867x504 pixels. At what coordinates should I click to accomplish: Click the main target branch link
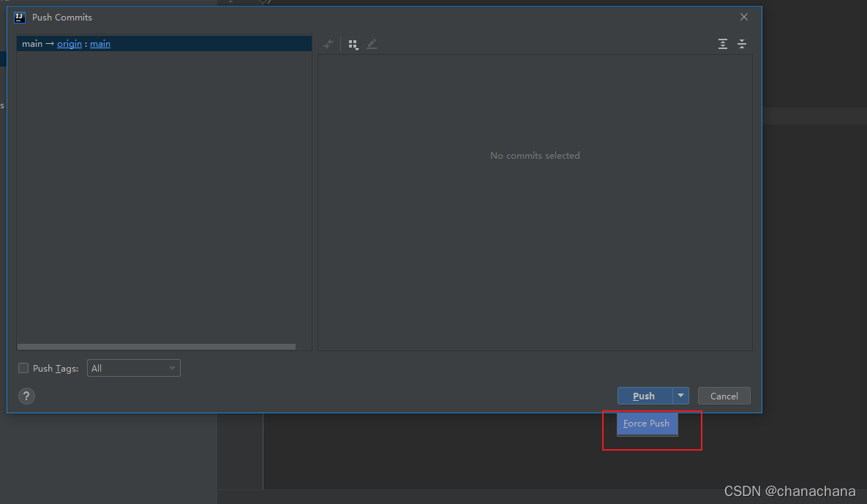[x=100, y=44]
